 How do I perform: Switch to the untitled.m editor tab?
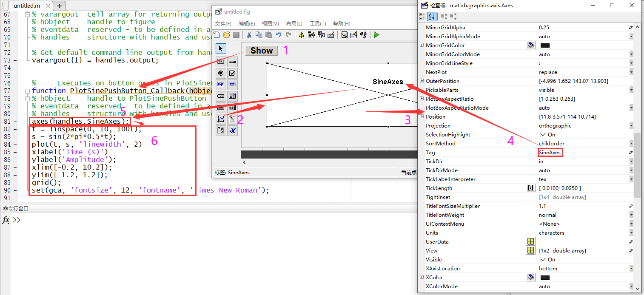(x=30, y=6)
